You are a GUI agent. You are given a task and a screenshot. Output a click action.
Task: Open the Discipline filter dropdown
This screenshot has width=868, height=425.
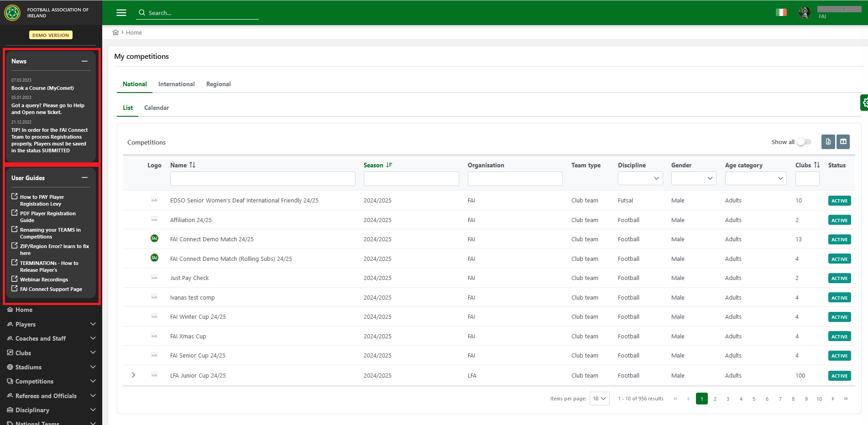tap(640, 178)
